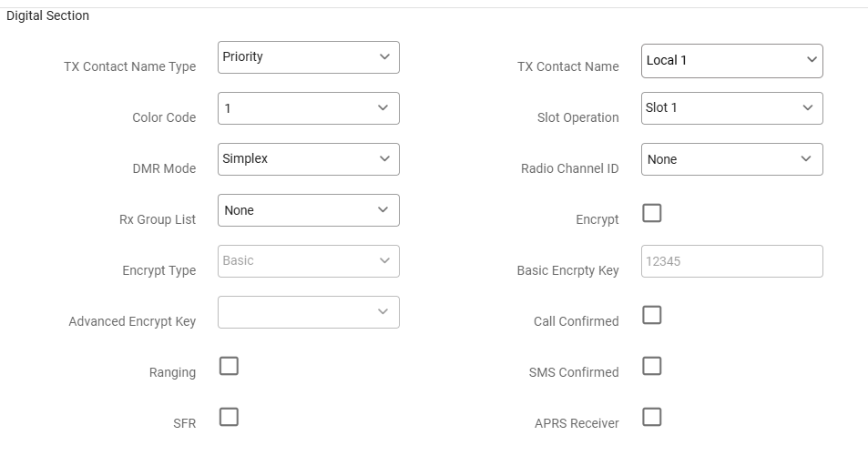Click the Slot Operation label
The width and height of the screenshot is (868, 466).
(577, 117)
